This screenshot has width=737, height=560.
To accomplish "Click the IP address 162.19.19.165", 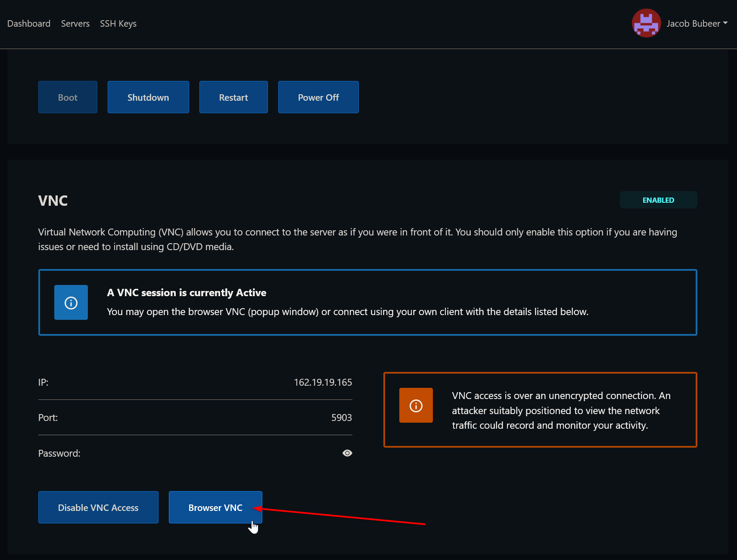I will pyautogui.click(x=323, y=382).
